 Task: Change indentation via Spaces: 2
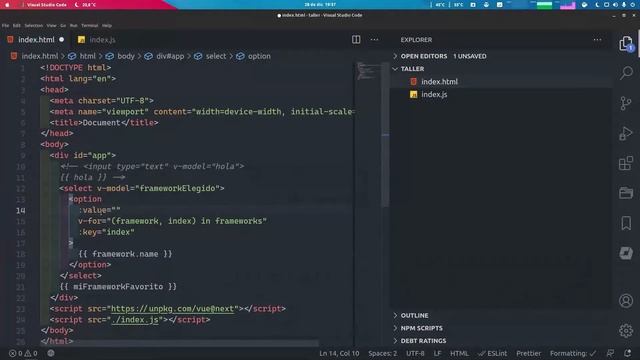click(382, 353)
